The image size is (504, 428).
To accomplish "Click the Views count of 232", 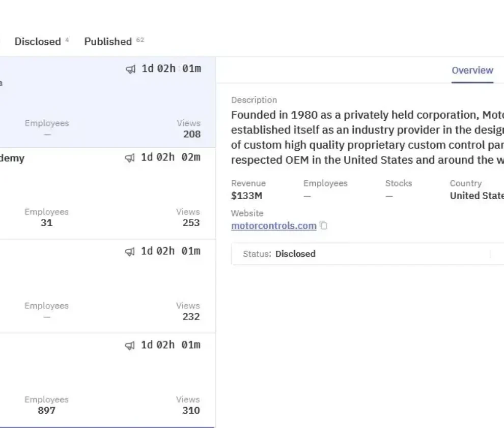I will [x=191, y=317].
